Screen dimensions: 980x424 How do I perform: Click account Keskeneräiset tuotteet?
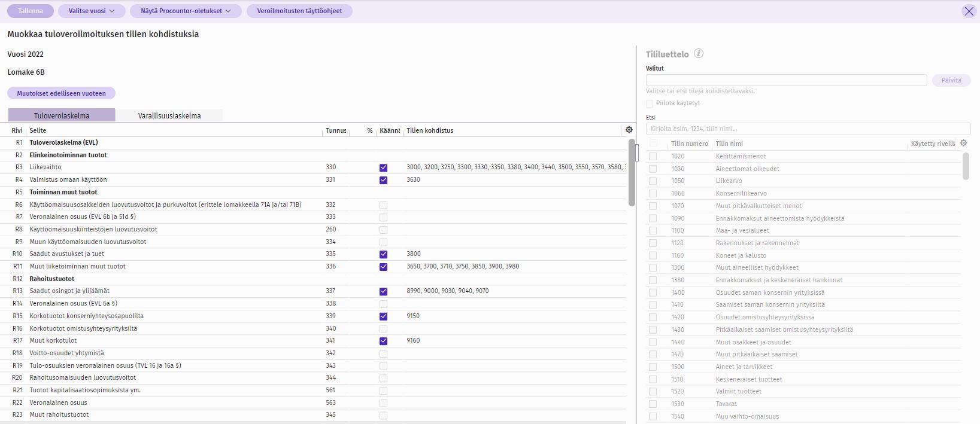[749, 379]
